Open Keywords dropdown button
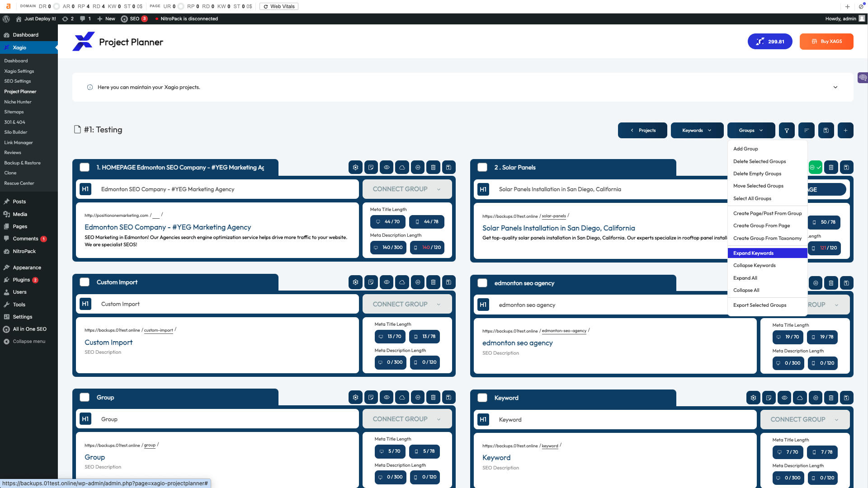 (697, 130)
